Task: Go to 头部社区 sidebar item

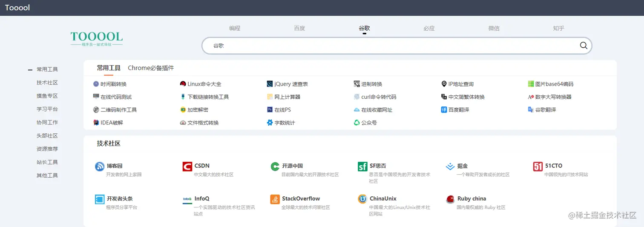Action: point(47,135)
